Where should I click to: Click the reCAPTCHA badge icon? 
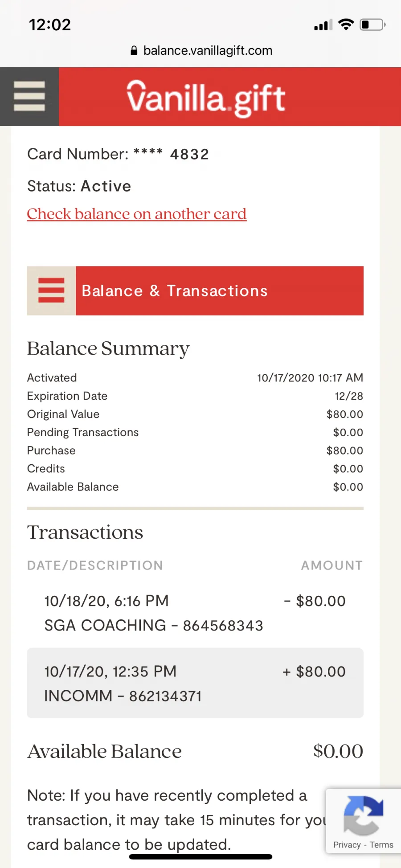coord(363,815)
